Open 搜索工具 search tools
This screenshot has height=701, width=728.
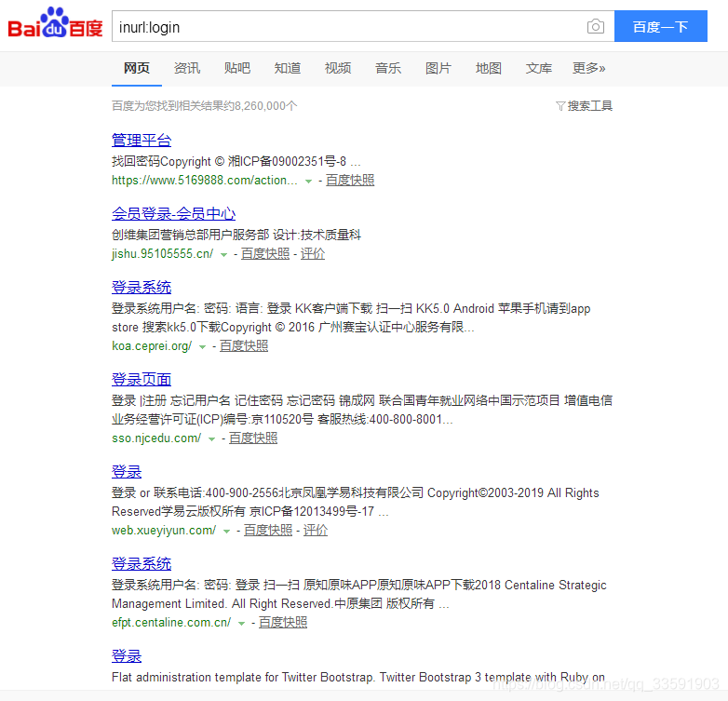[590, 106]
